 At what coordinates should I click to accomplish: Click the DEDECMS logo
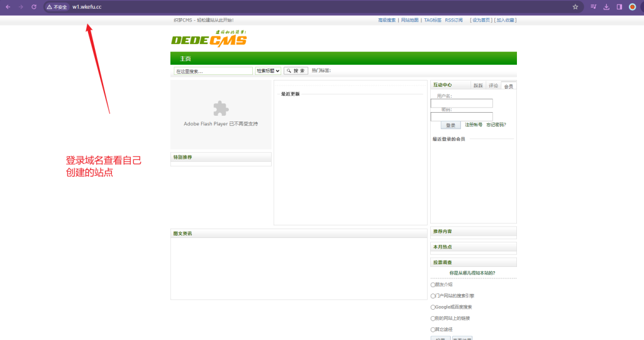point(209,39)
